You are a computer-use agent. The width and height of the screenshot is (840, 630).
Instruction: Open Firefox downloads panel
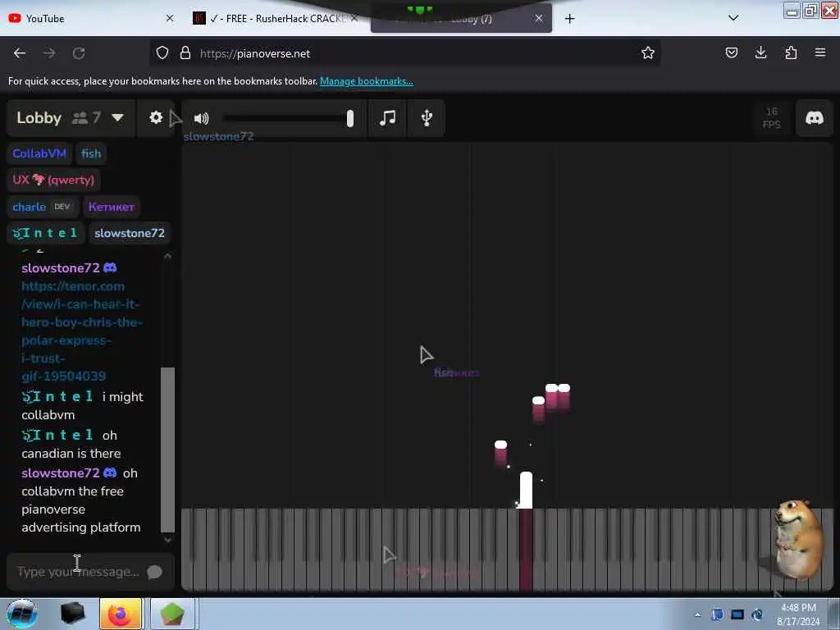(x=760, y=52)
